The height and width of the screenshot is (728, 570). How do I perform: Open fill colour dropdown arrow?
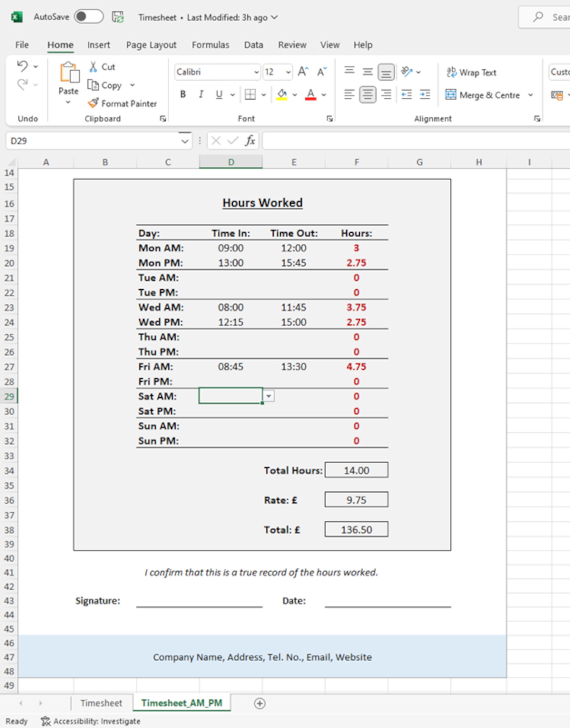click(x=295, y=95)
